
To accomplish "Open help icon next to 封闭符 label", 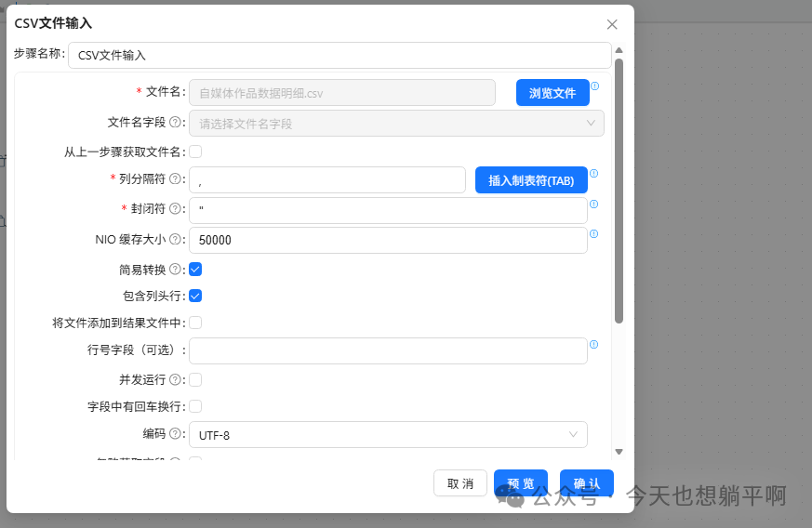I will (175, 208).
